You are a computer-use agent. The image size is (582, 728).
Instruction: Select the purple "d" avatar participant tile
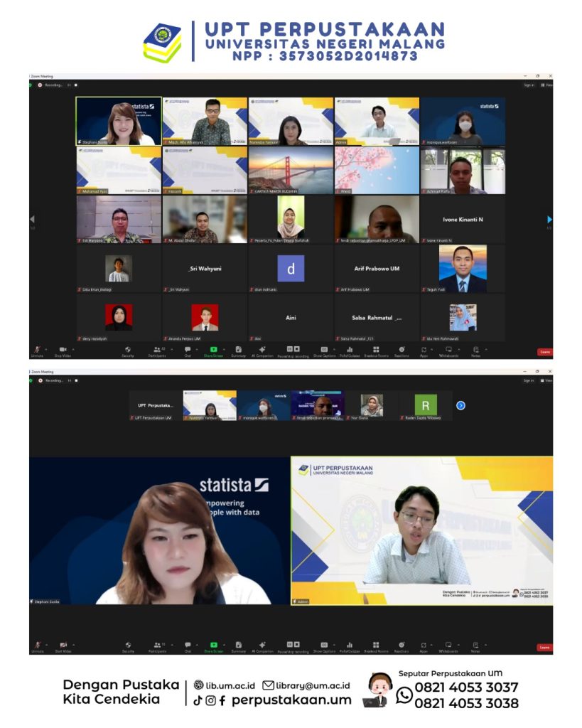(291, 268)
